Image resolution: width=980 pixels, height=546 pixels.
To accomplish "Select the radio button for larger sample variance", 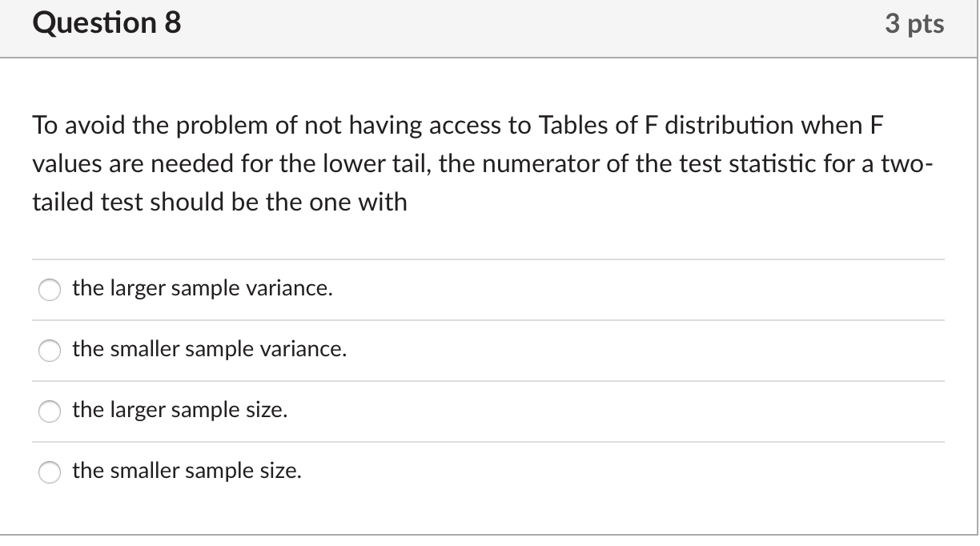I will coord(50,290).
